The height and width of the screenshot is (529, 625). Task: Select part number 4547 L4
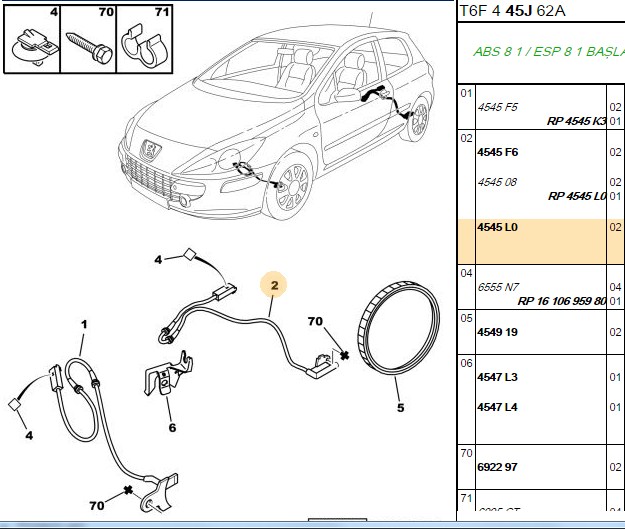coord(497,407)
